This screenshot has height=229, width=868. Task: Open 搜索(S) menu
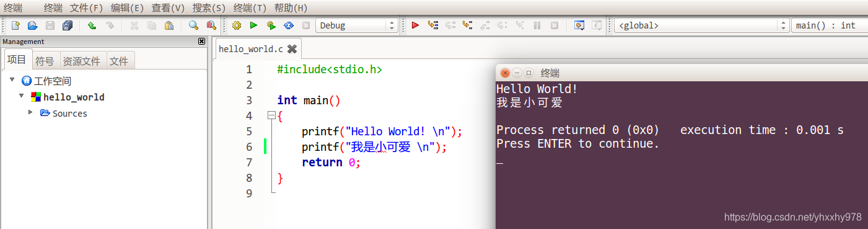click(x=209, y=8)
